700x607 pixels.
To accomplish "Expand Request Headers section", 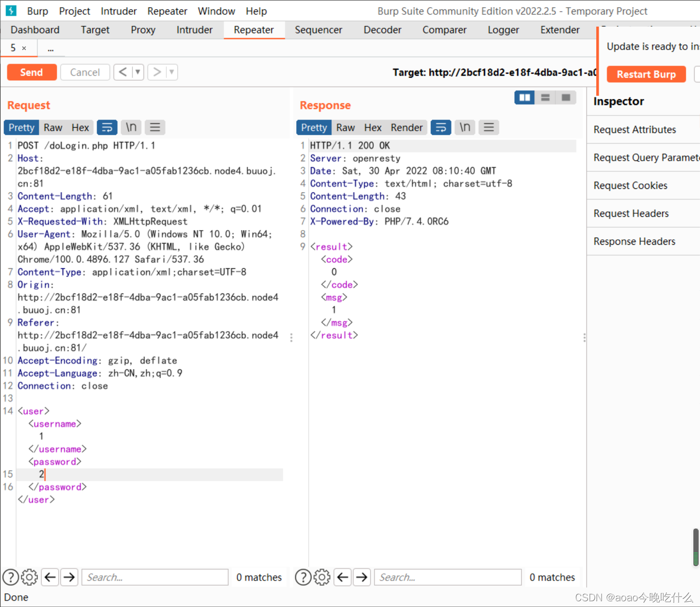I will pyautogui.click(x=643, y=213).
